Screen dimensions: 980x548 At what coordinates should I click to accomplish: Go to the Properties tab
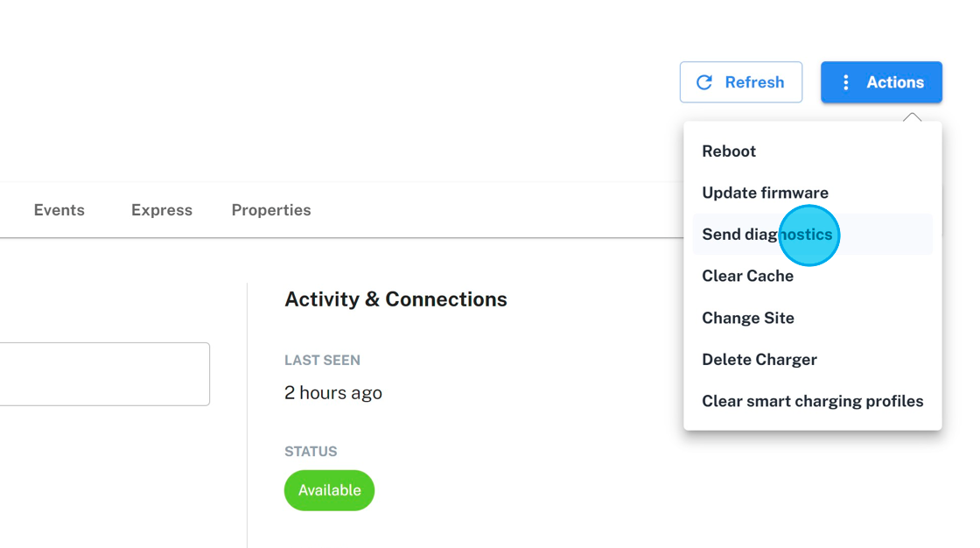pyautogui.click(x=271, y=210)
